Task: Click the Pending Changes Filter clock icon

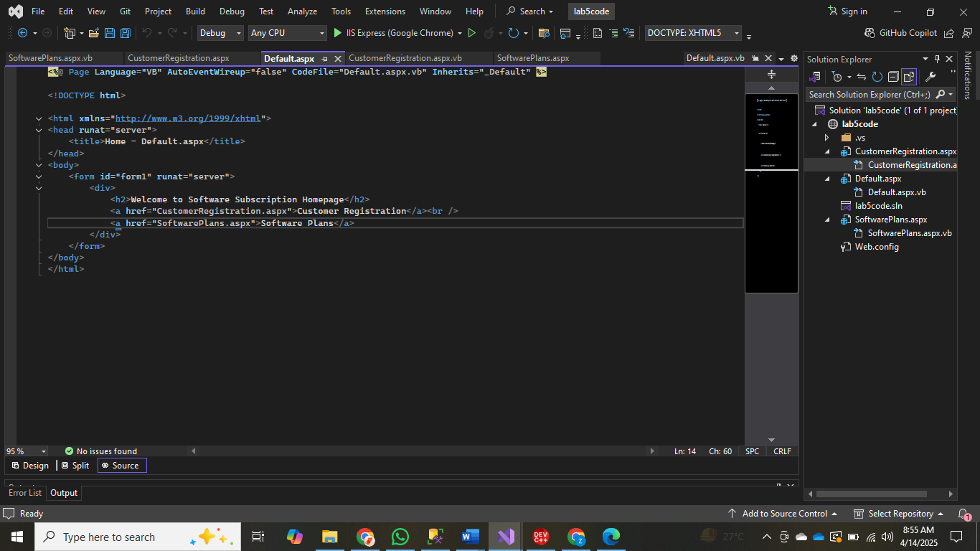Action: tap(837, 77)
